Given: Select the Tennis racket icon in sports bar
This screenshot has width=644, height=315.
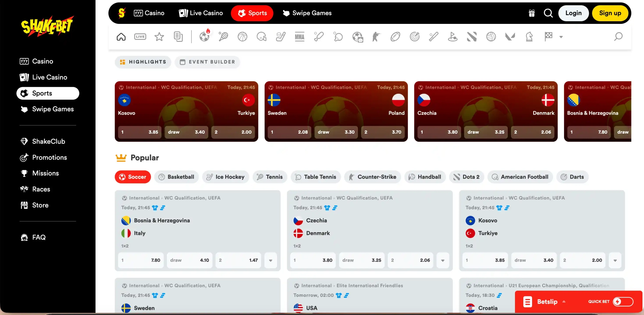Looking at the screenshot, I should (223, 37).
